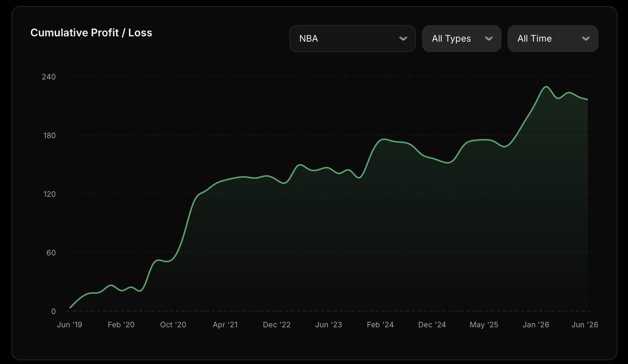Click the chart line's end point at Jun '26

click(587, 99)
